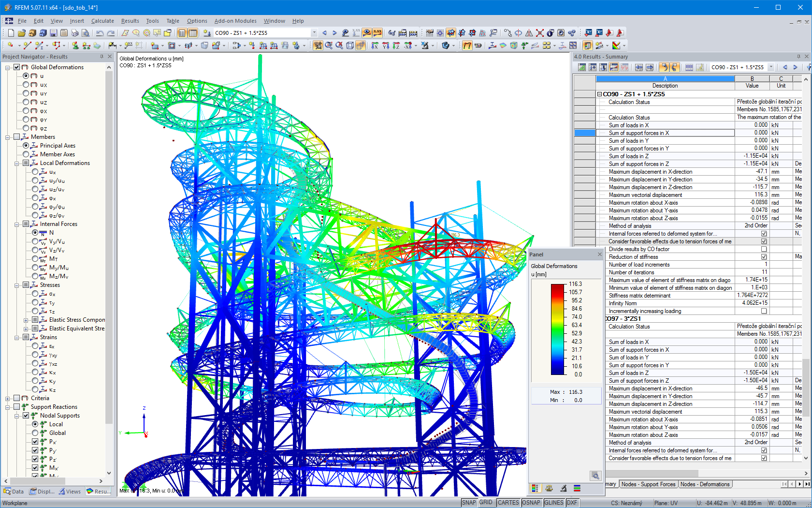Click the Print icon in the toolbar
Screen dimensions: 812x508
[75, 33]
